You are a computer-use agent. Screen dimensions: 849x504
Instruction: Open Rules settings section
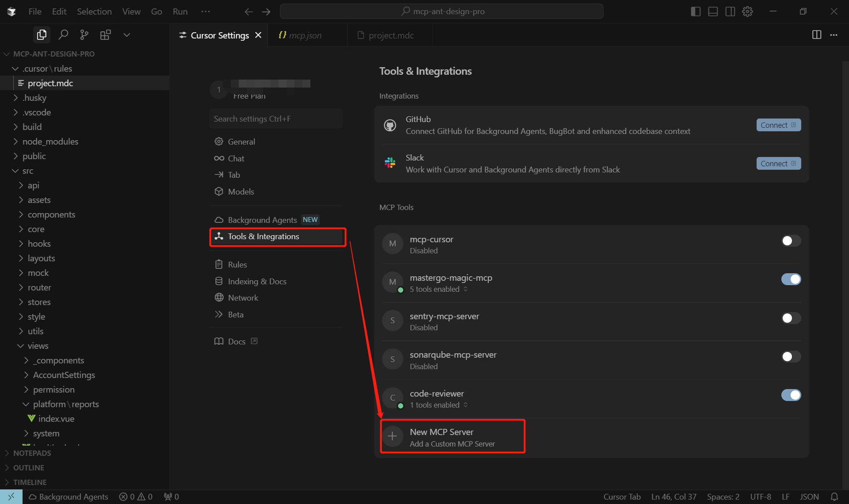click(276, 264)
